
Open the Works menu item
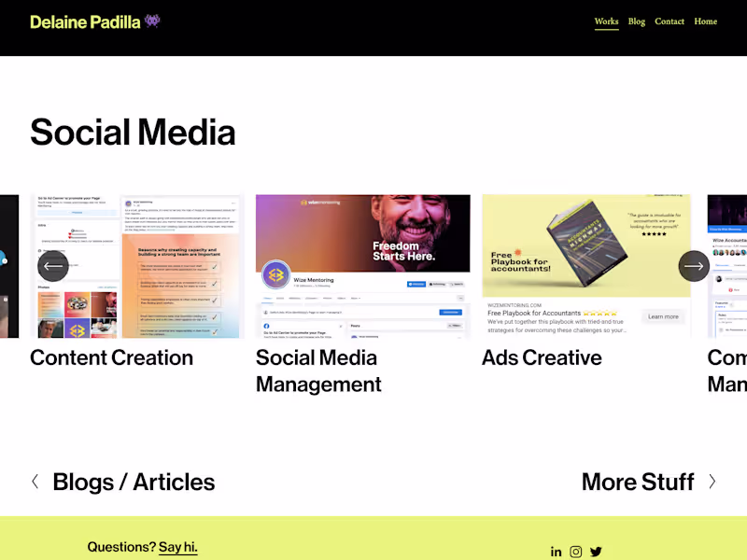606,21
